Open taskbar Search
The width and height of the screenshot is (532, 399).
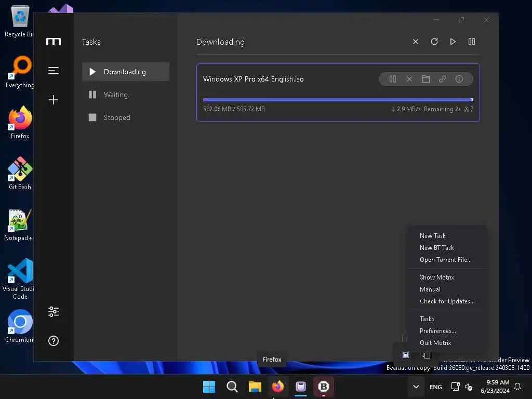tap(232, 387)
